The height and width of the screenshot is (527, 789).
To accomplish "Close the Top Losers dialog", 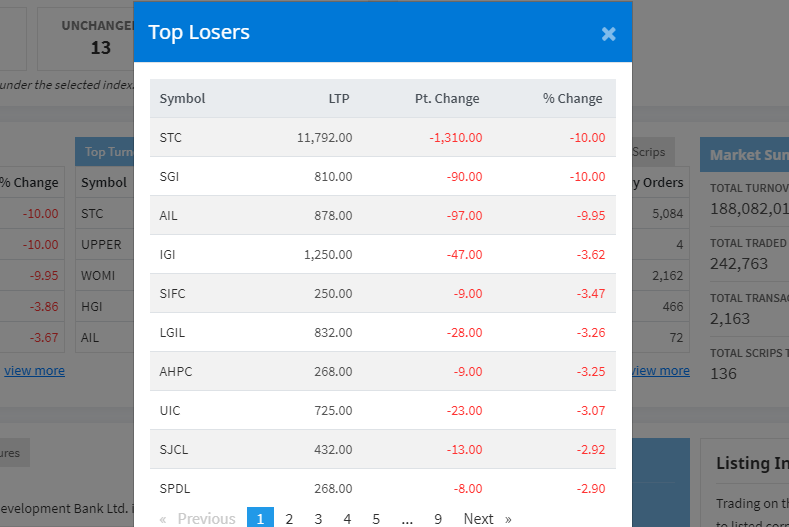I will 608,33.
